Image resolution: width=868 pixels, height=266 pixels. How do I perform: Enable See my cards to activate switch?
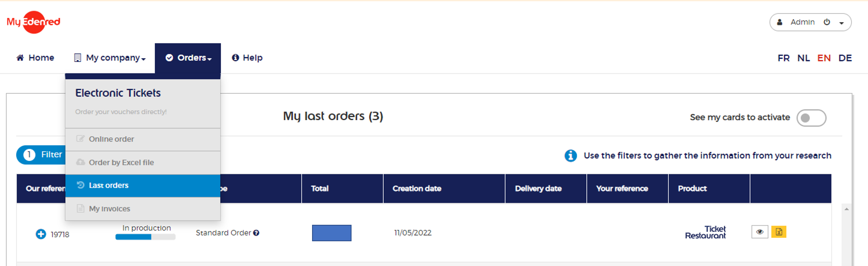(811, 118)
